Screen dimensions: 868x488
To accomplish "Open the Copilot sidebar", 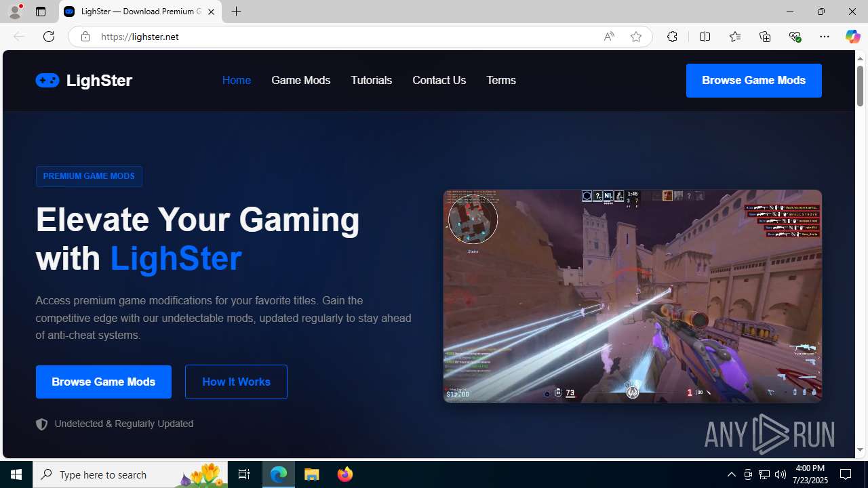I will 852,37.
